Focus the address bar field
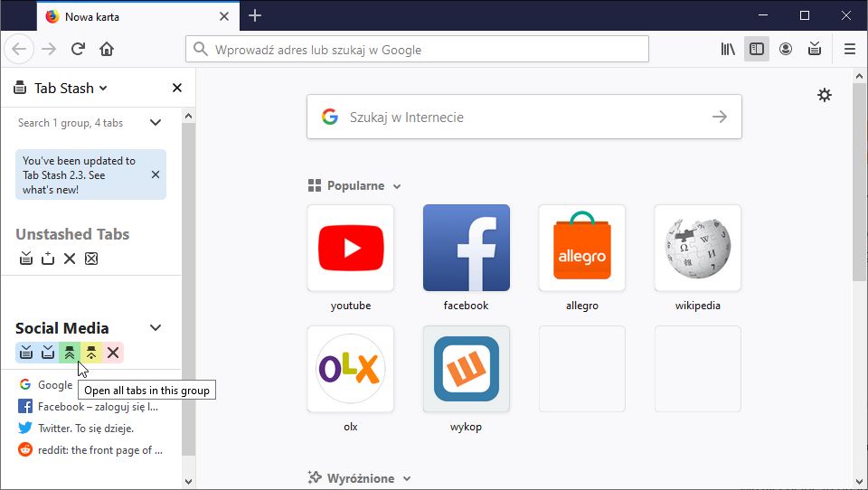This screenshot has height=490, width=868. 417,50
